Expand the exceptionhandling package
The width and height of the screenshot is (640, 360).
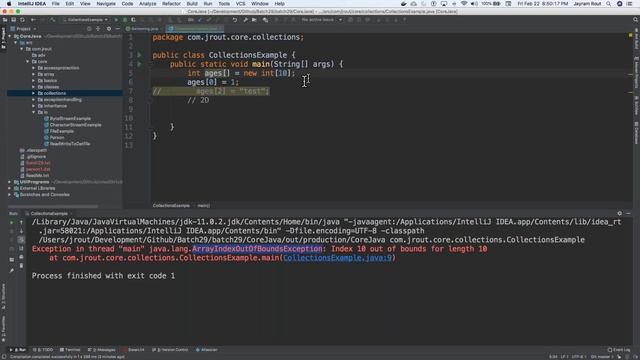click(x=33, y=100)
